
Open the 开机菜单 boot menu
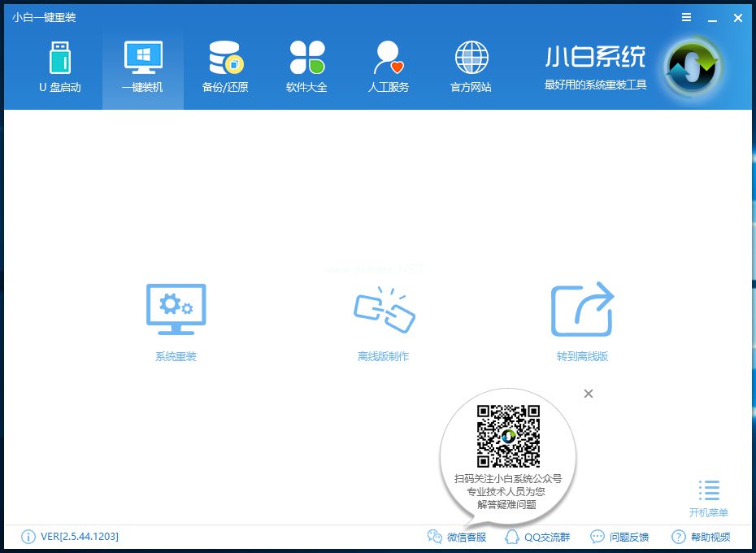(x=709, y=496)
